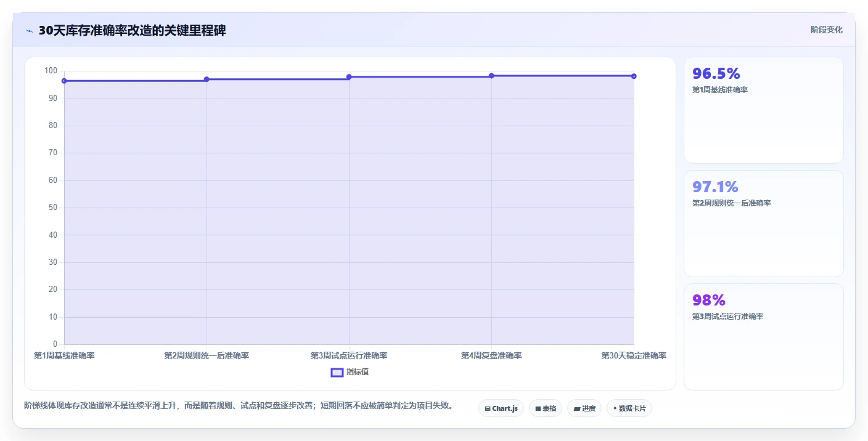Screen dimensions: 868x441
Task: Click the 第30天稳定准确率 data point on the chart line
Action: click(634, 76)
